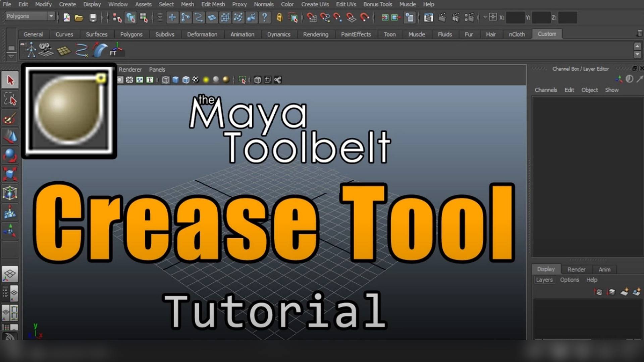Viewport: 644px width, 362px height.
Task: Open the viewport Panels menu
Action: 157,69
